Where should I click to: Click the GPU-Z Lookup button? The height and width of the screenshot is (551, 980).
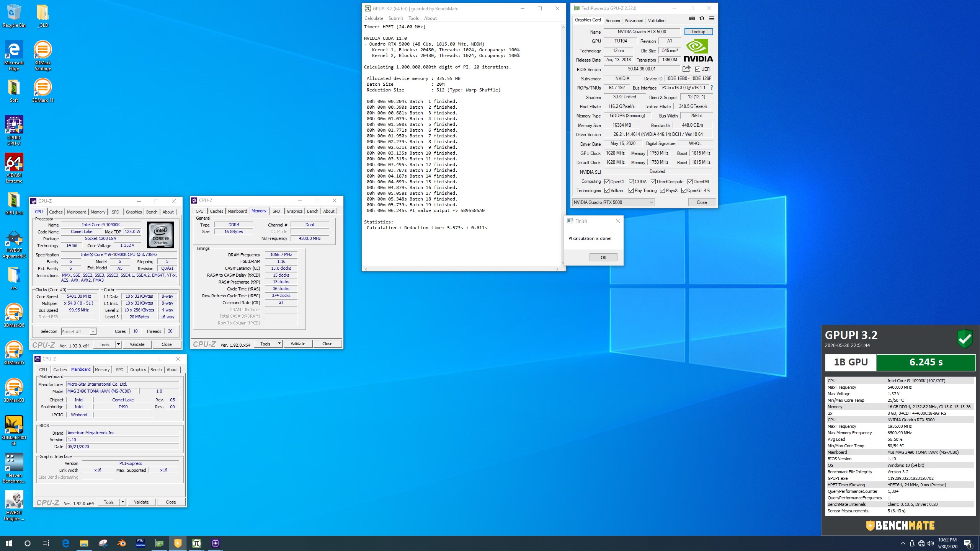pyautogui.click(x=698, y=32)
